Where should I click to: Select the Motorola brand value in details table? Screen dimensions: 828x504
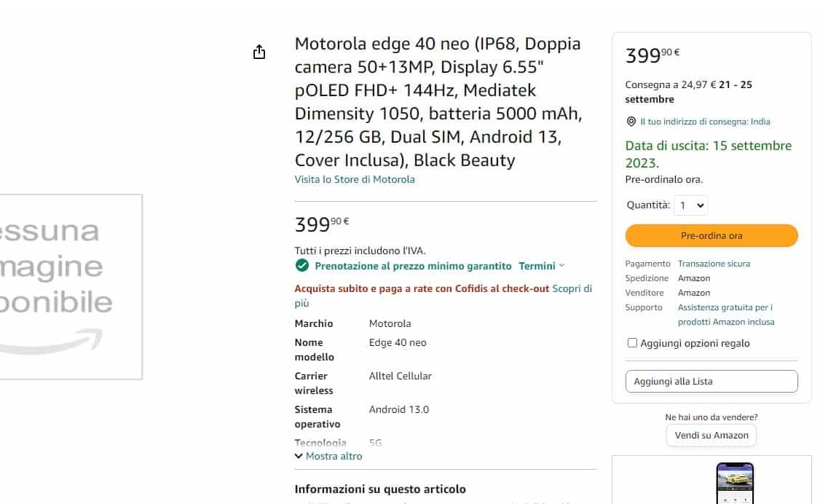(390, 323)
